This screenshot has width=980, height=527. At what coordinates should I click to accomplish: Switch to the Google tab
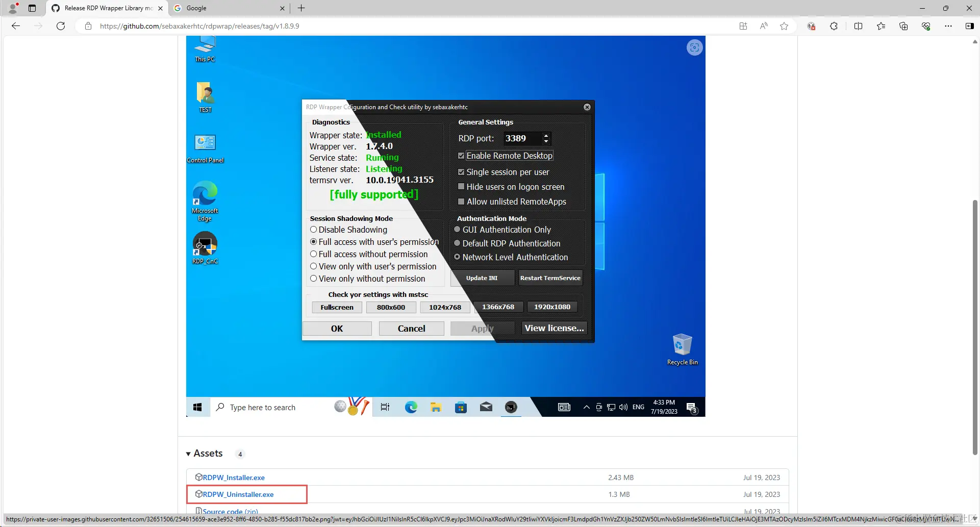[x=229, y=8]
